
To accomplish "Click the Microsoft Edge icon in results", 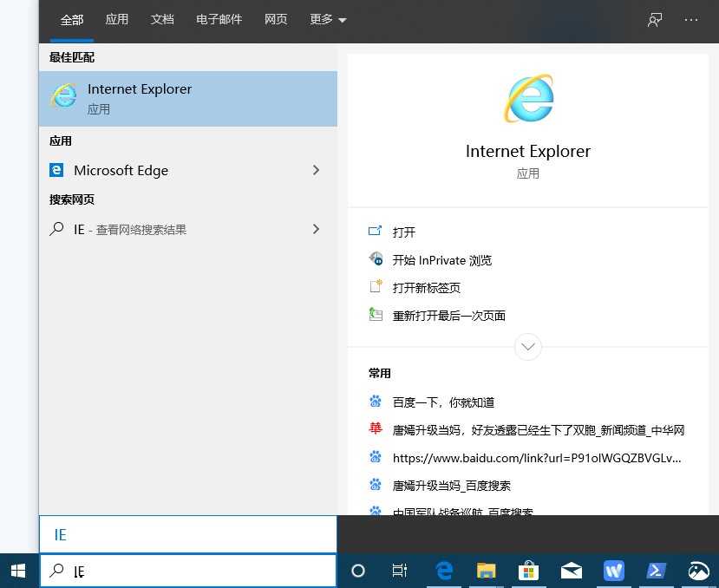I will point(56,170).
